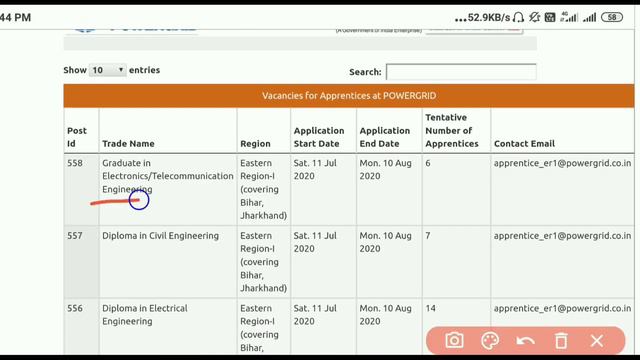Viewport: 640px width, 360px height.
Task: Close the drawing toolbar with X
Action: [x=597, y=340]
